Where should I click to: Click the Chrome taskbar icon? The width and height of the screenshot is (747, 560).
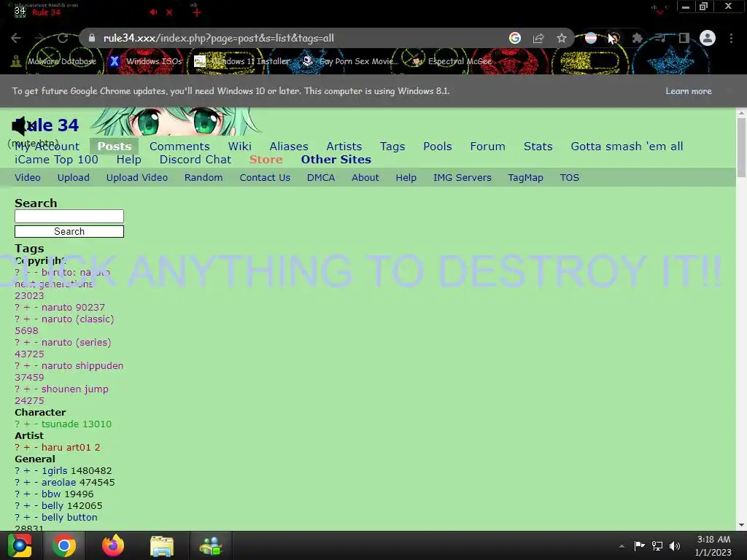64,545
